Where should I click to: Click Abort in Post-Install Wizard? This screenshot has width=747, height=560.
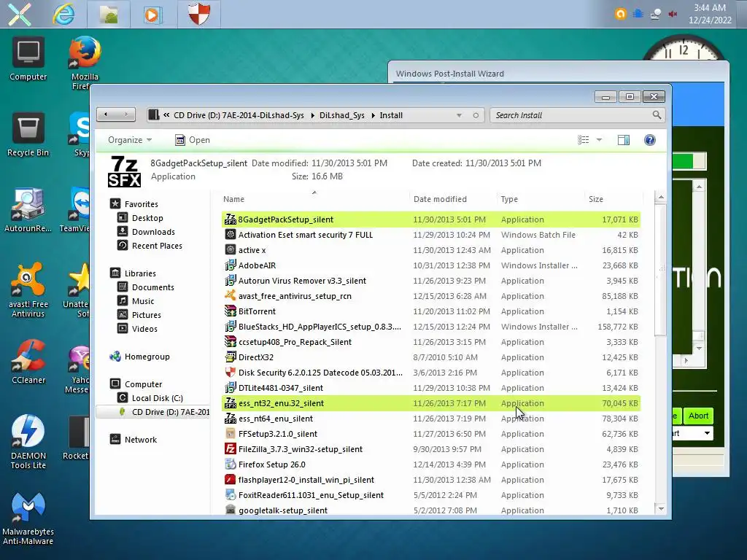[x=698, y=416]
